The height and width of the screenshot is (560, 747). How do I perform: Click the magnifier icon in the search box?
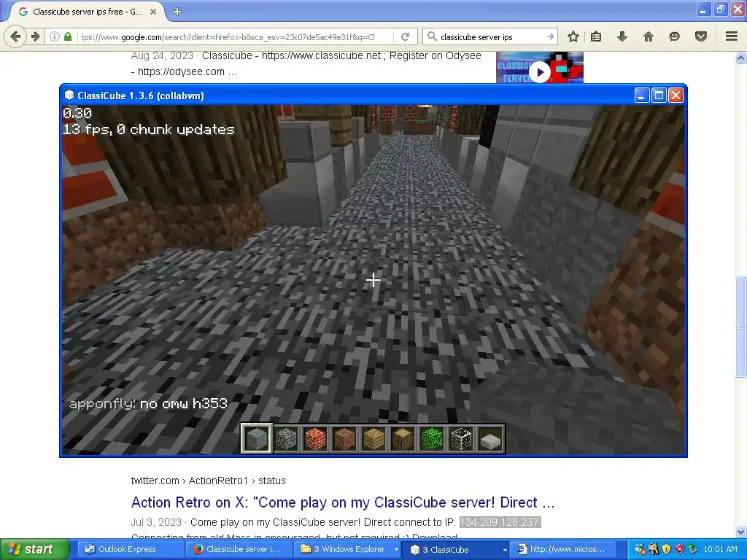coord(432,36)
